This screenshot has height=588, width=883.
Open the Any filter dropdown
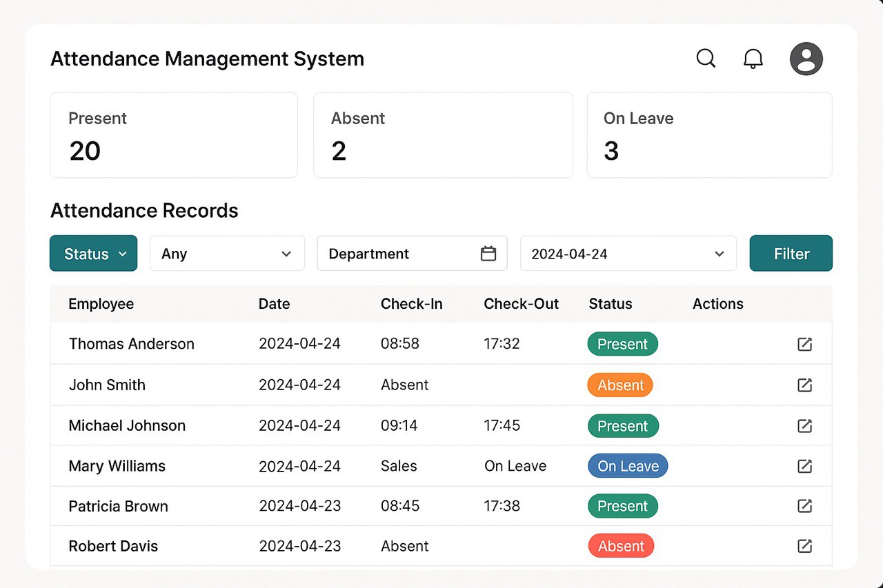tap(227, 253)
